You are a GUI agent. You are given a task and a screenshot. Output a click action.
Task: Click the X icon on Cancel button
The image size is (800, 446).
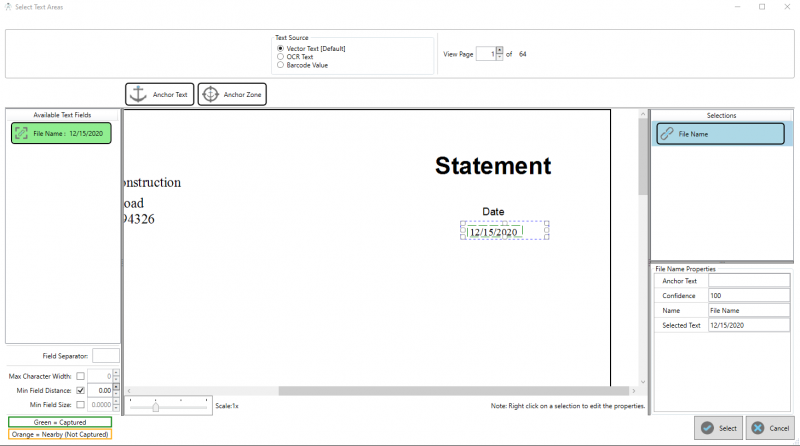coord(758,428)
